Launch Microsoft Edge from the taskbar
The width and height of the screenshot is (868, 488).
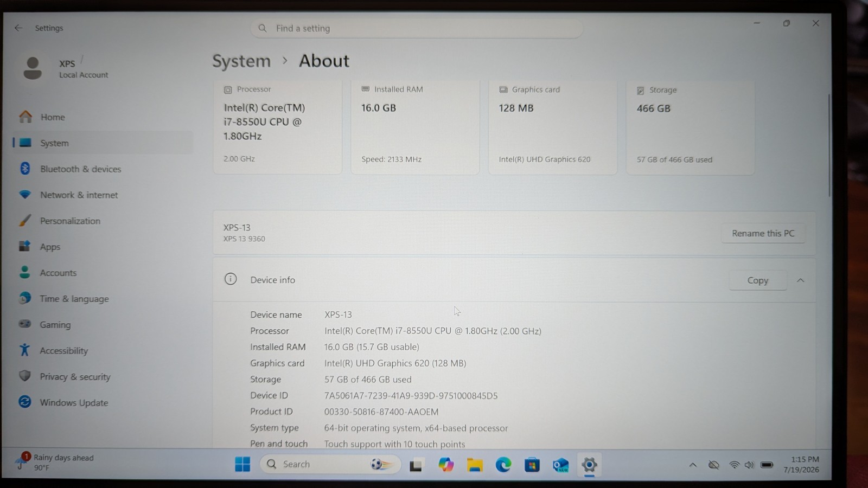[x=503, y=465]
